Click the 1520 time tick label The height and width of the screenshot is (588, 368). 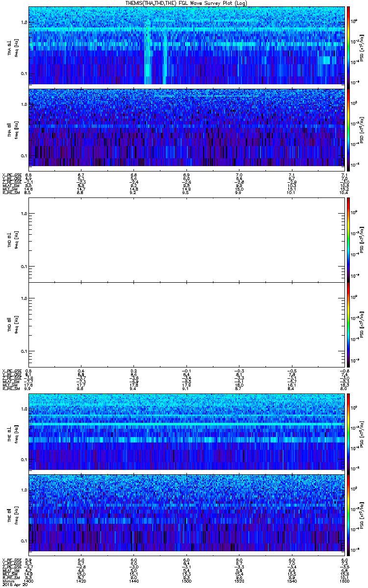[x=239, y=580]
